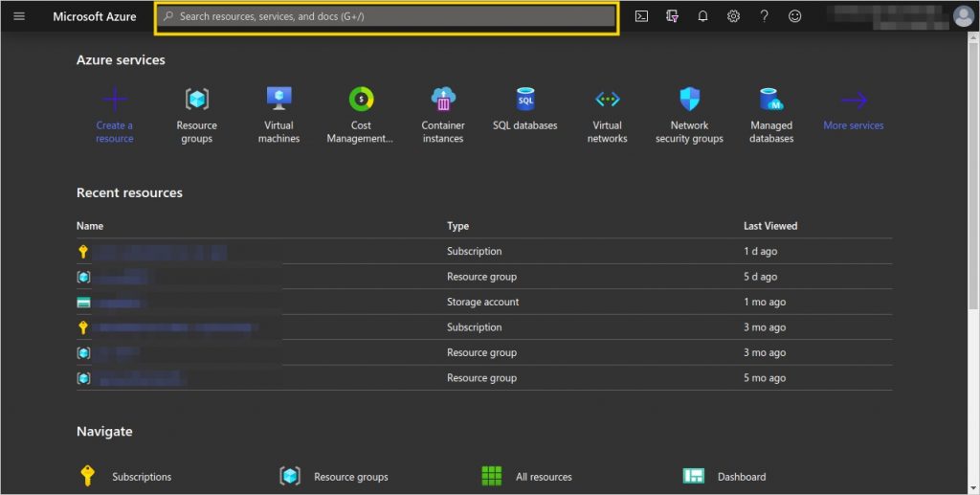Viewport: 980px width, 495px height.
Task: Open the Resource groups service icon
Action: pyautogui.click(x=197, y=99)
